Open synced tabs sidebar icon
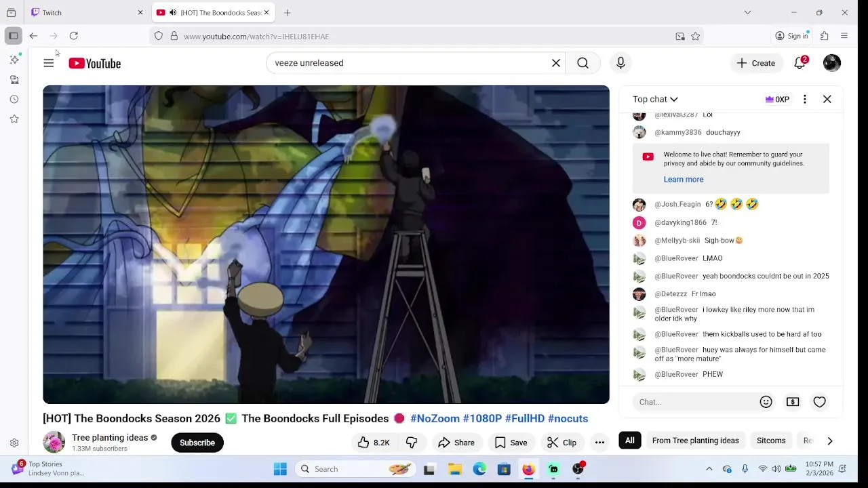 [x=14, y=80]
